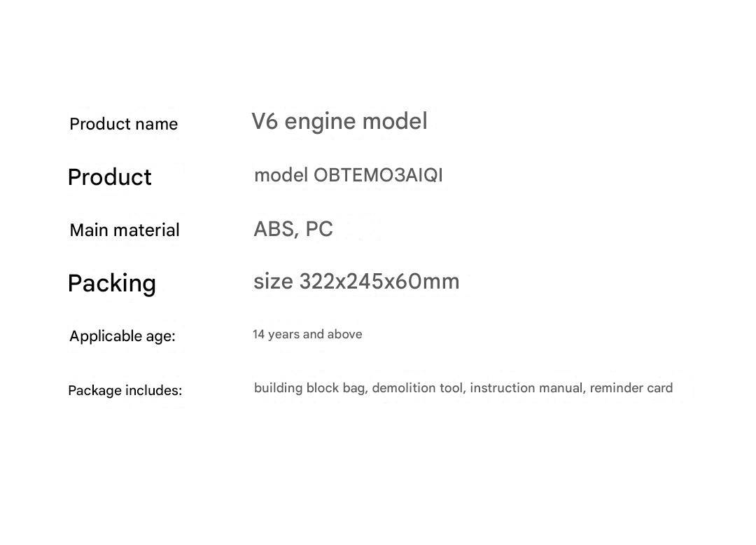
Task: Click the 'instruction manual' text
Action: 526,388
